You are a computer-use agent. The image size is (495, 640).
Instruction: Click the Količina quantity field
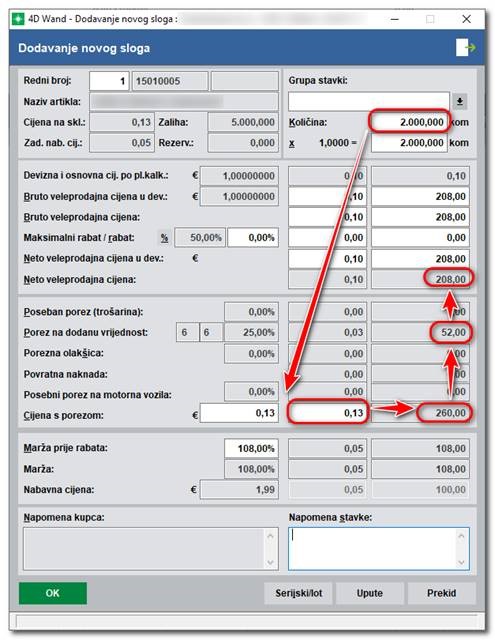(409, 122)
